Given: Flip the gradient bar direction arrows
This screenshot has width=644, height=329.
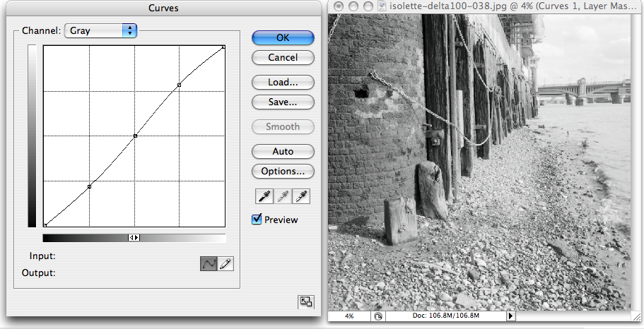Looking at the screenshot, I should pyautogui.click(x=134, y=237).
